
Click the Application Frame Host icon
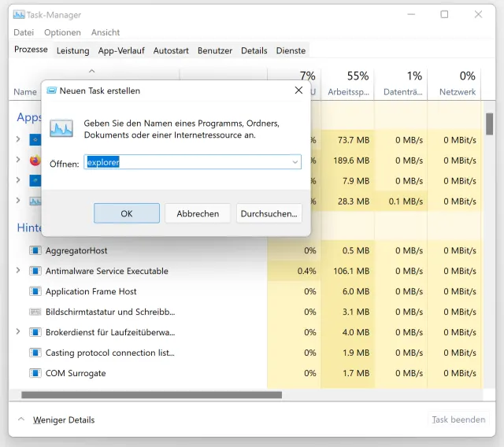point(35,291)
